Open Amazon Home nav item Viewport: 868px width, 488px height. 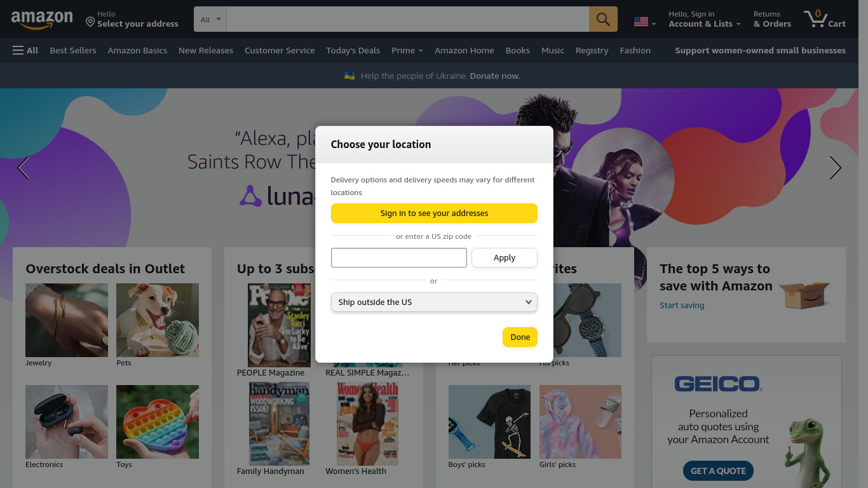point(465,50)
